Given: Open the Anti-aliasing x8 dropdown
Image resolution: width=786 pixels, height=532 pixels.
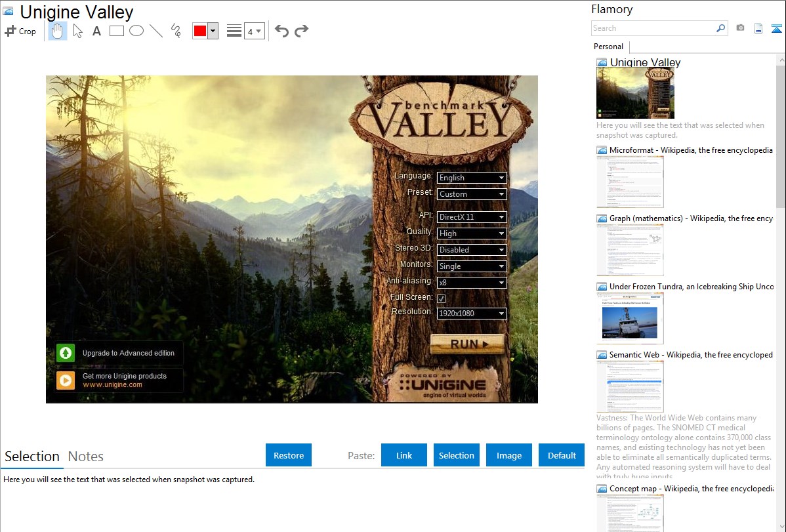Looking at the screenshot, I should coord(472,283).
